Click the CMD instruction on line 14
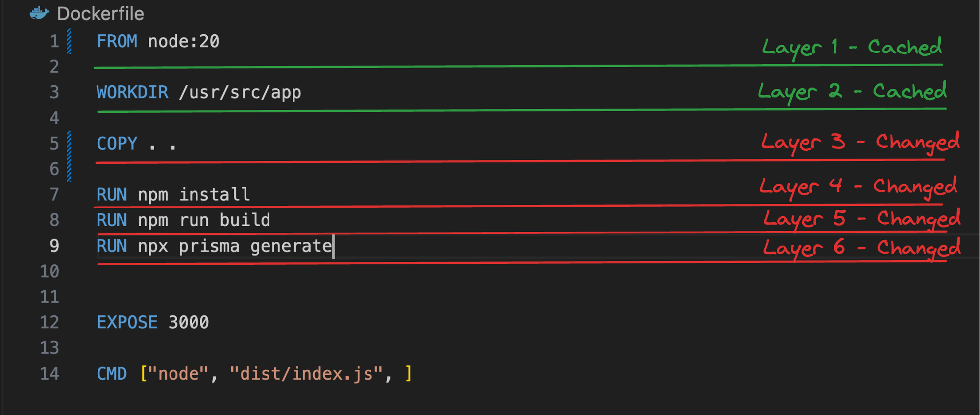 pos(112,374)
